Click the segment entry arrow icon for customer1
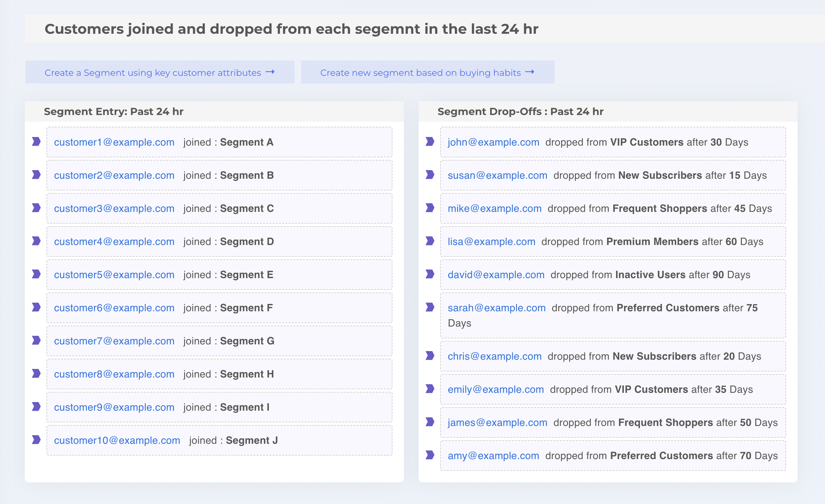The image size is (825, 504). pos(38,141)
